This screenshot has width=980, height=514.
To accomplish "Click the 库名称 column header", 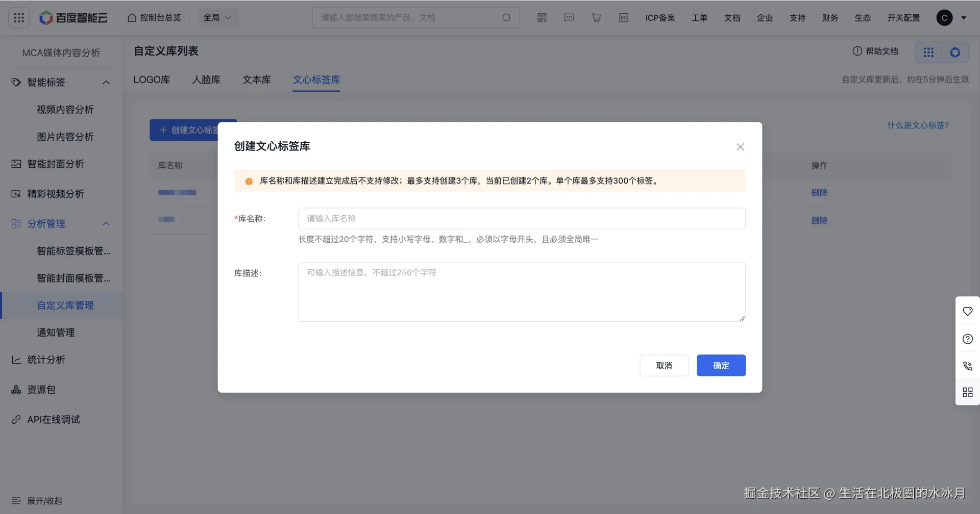I will tap(170, 166).
